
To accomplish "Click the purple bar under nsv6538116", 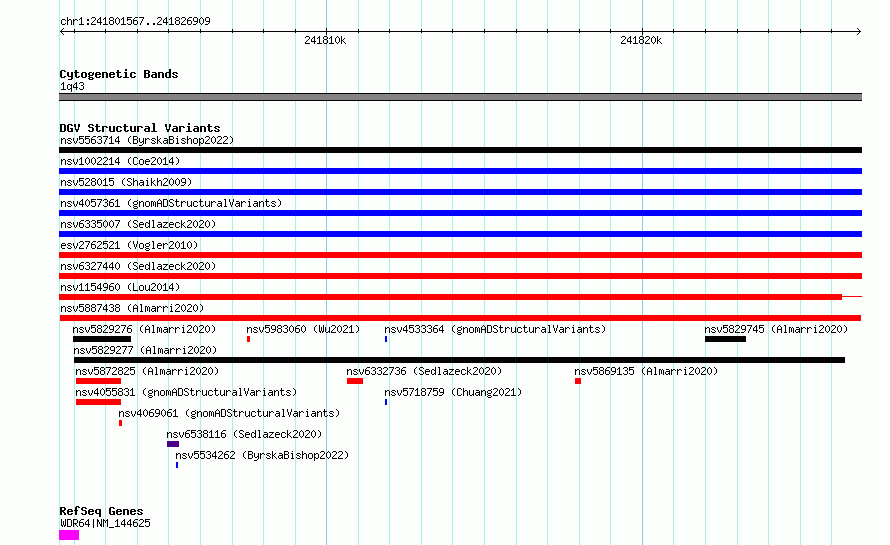I will 173,444.
